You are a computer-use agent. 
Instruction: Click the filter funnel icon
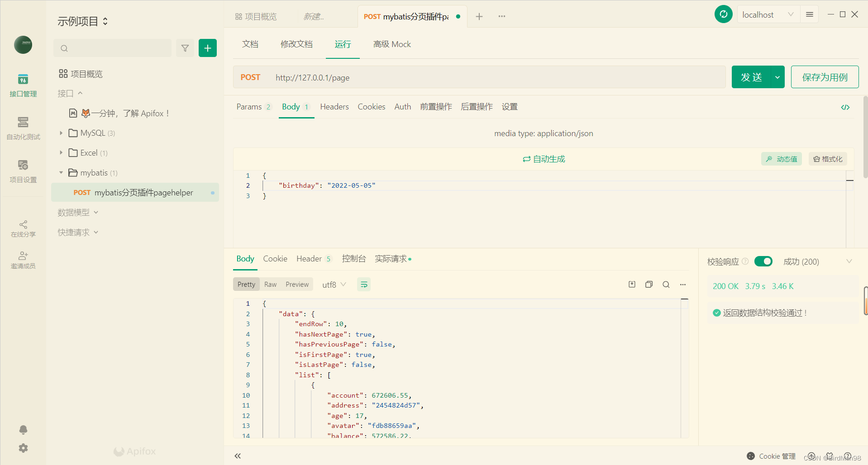pos(185,48)
